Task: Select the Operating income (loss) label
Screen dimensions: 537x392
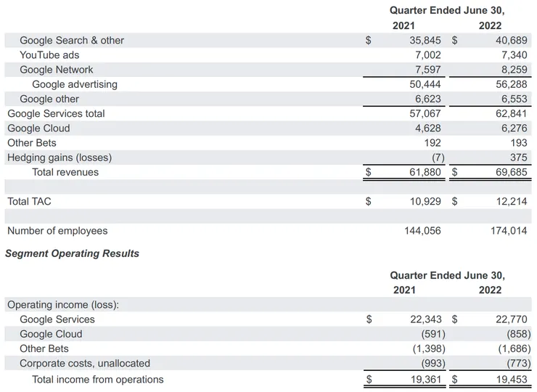Action: 63,305
